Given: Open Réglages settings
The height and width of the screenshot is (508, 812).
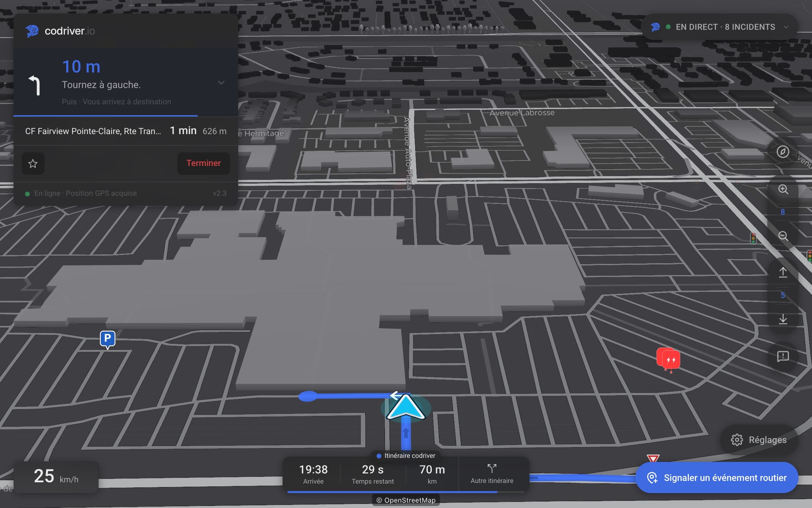Looking at the screenshot, I should tap(759, 440).
